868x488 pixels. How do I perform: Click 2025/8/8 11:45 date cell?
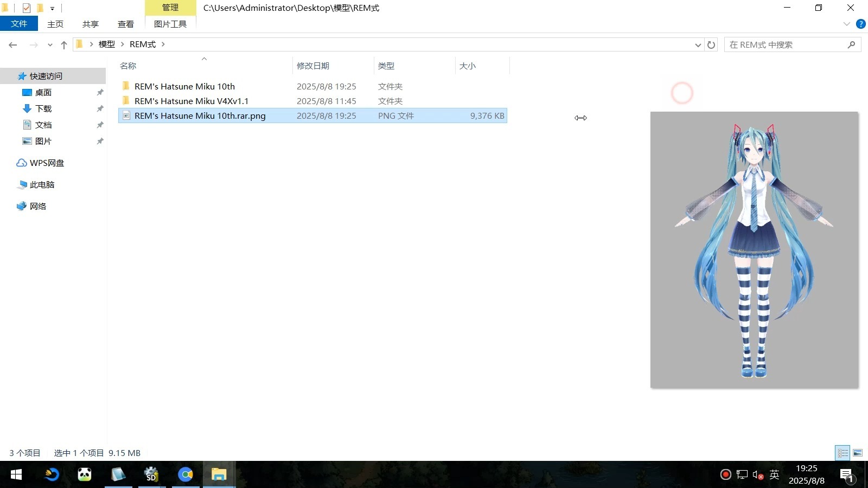pos(327,101)
